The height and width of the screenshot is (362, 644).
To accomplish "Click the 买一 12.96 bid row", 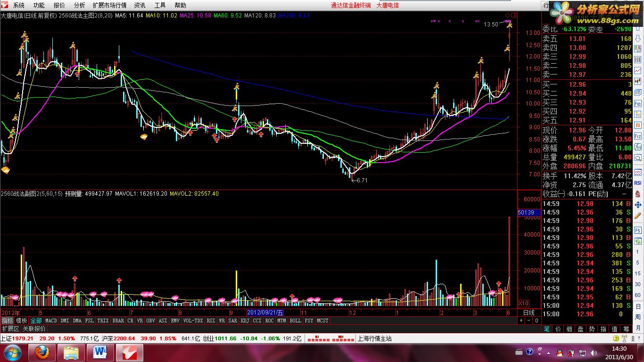I will [x=587, y=84].
